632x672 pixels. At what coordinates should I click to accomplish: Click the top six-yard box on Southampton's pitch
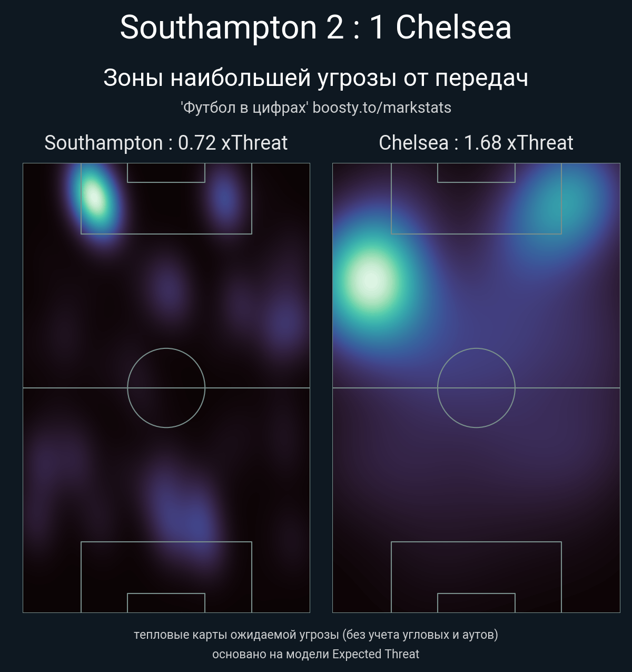[166, 173]
